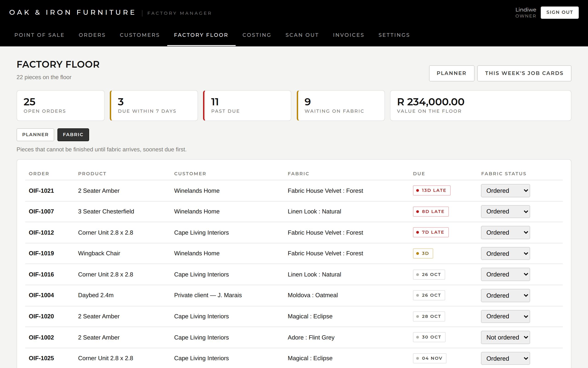Click the 3D due badge
This screenshot has width=588, height=368.
423,253
